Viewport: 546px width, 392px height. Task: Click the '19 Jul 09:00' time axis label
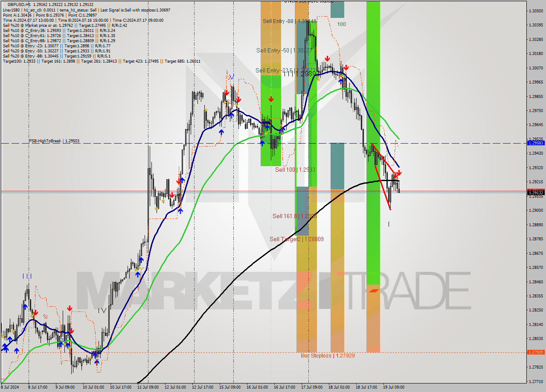394,387
